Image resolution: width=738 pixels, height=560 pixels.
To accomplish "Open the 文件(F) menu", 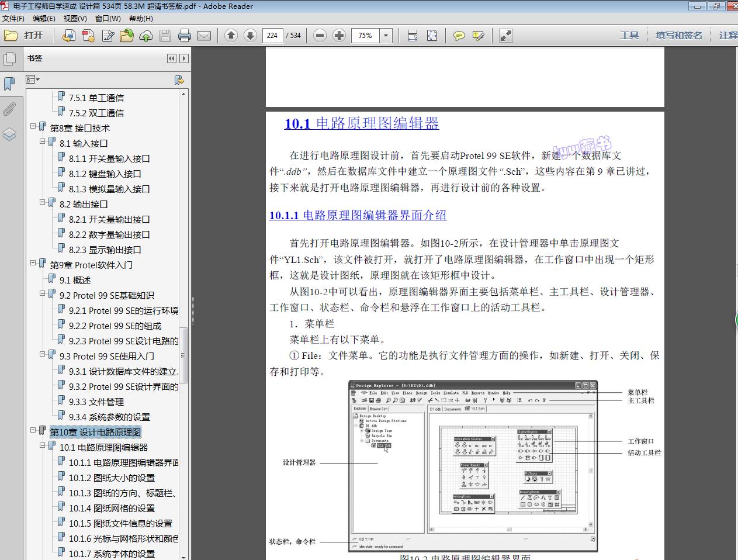I will [x=13, y=18].
